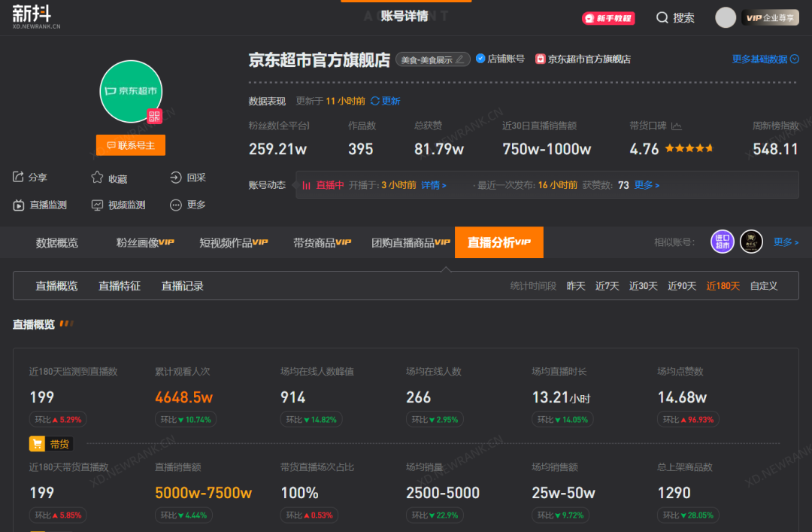812x532 pixels.
Task: Open the 更多 ellipsis menu under the avatar
Action: click(176, 205)
